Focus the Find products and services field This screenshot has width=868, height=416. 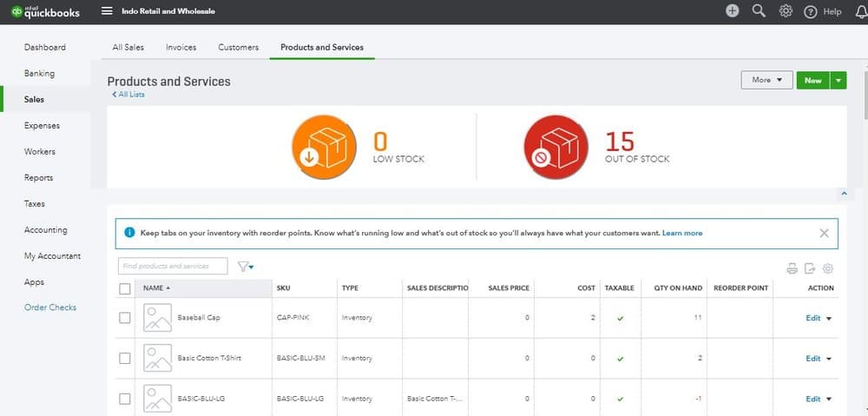pos(172,266)
